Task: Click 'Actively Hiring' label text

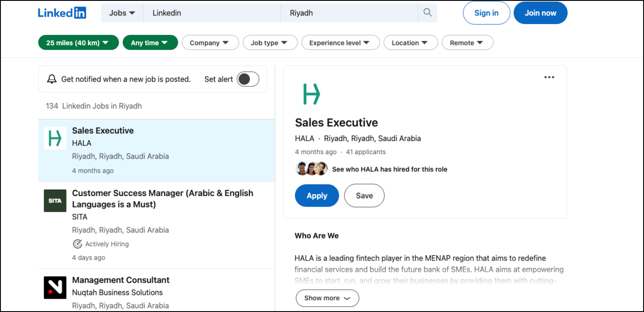Action: [107, 244]
